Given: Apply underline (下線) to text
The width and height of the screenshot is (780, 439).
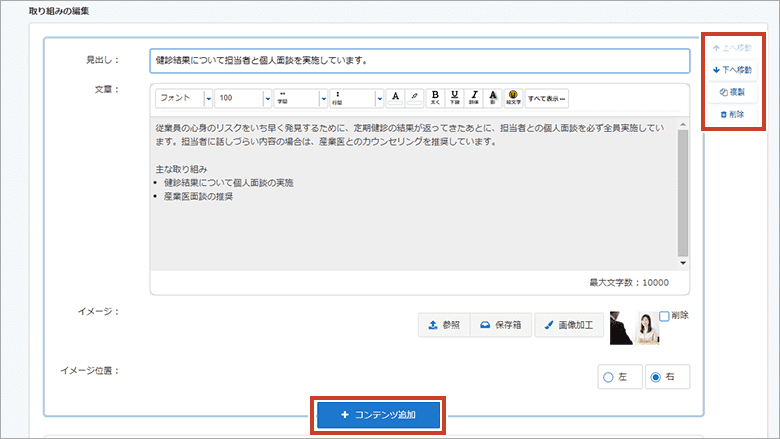Looking at the screenshot, I should tap(455, 98).
